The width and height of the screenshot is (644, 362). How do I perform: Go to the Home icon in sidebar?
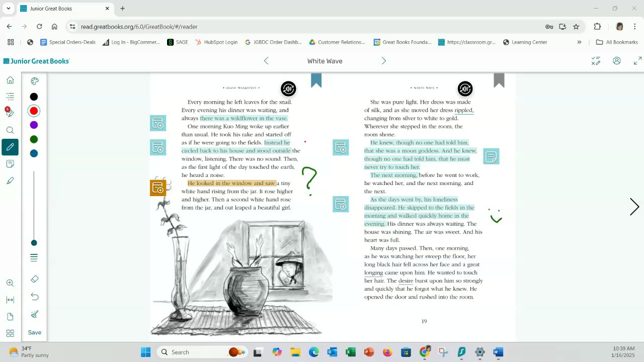click(10, 80)
